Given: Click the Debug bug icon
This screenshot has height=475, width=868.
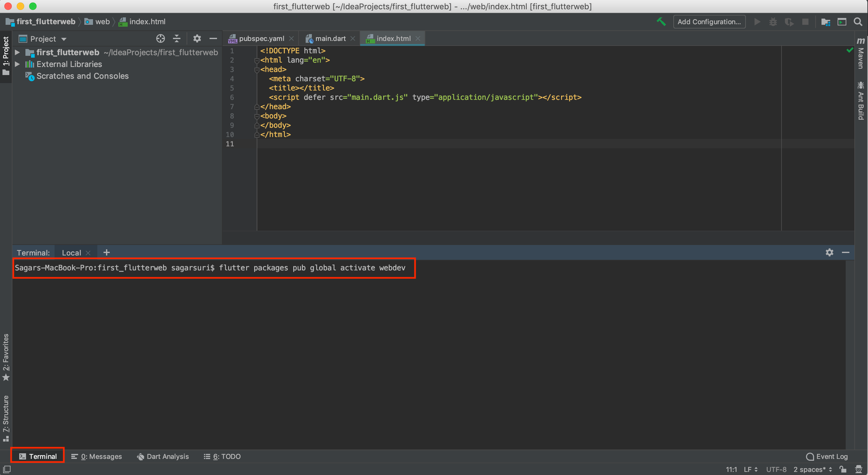Looking at the screenshot, I should (773, 22).
